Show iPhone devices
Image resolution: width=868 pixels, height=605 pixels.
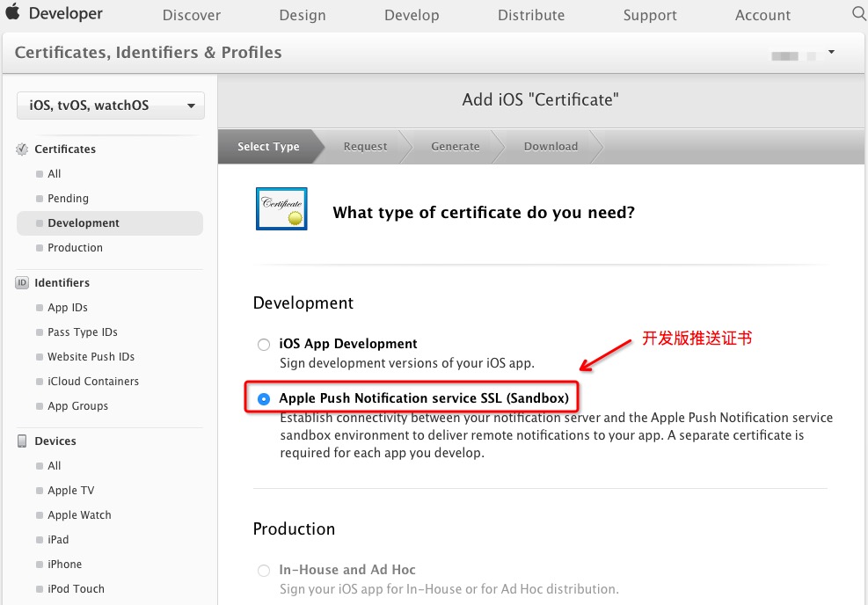coord(65,564)
